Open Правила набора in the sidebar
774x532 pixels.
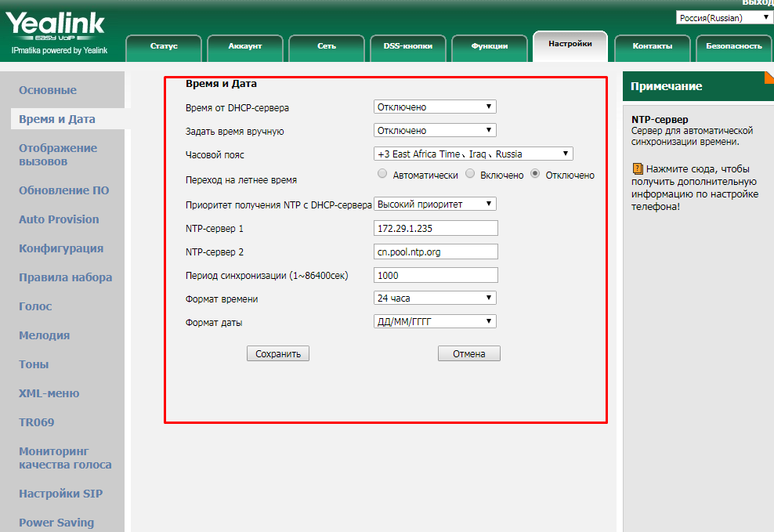pyautogui.click(x=66, y=277)
